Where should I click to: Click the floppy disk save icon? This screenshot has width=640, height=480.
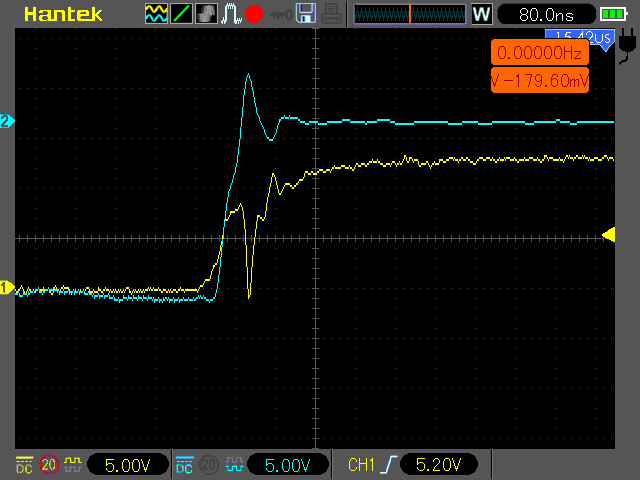pyautogui.click(x=306, y=13)
